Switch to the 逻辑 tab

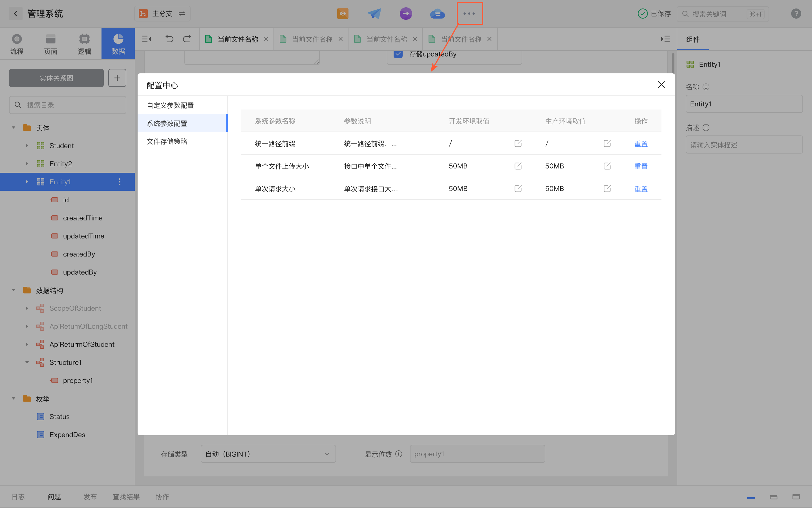coord(85,44)
